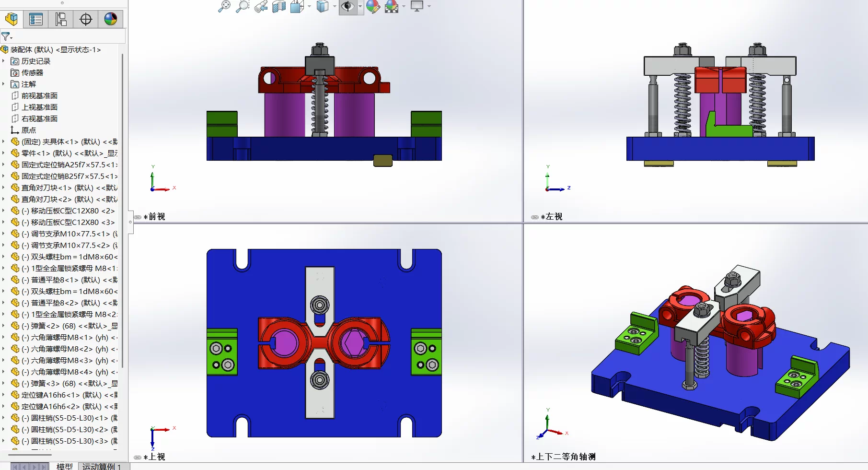Open the Edit Appearance tool
Screen dimensions: 868x470
(x=373, y=6)
